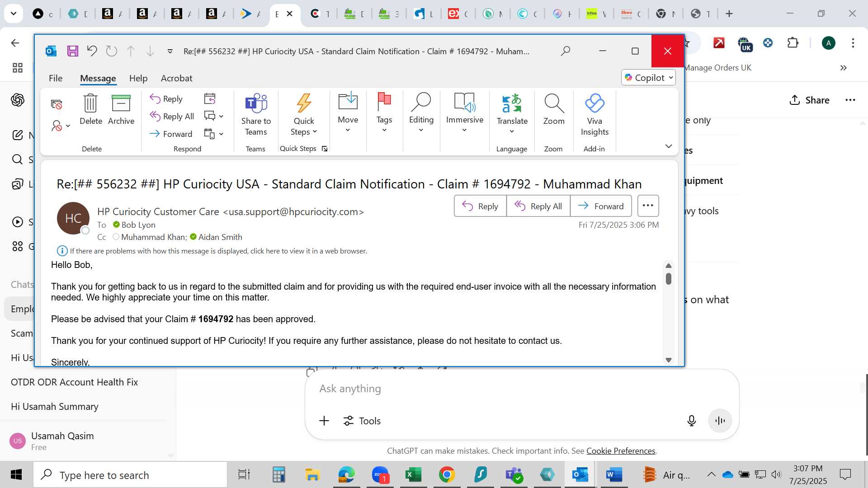Screen dimensions: 868x488
Task: Click the plus attach icon in ChatGPT
Action: (324, 421)
